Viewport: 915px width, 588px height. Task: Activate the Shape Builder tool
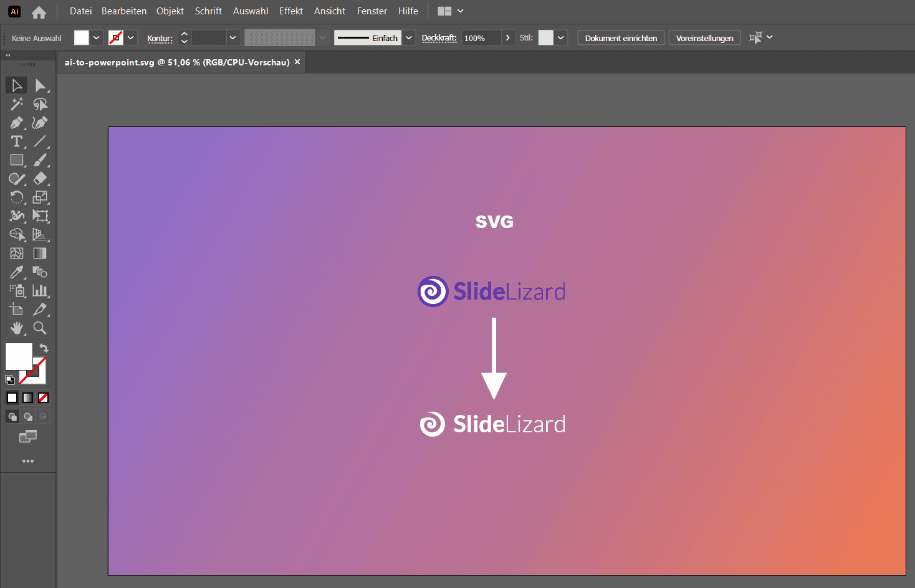click(x=16, y=235)
